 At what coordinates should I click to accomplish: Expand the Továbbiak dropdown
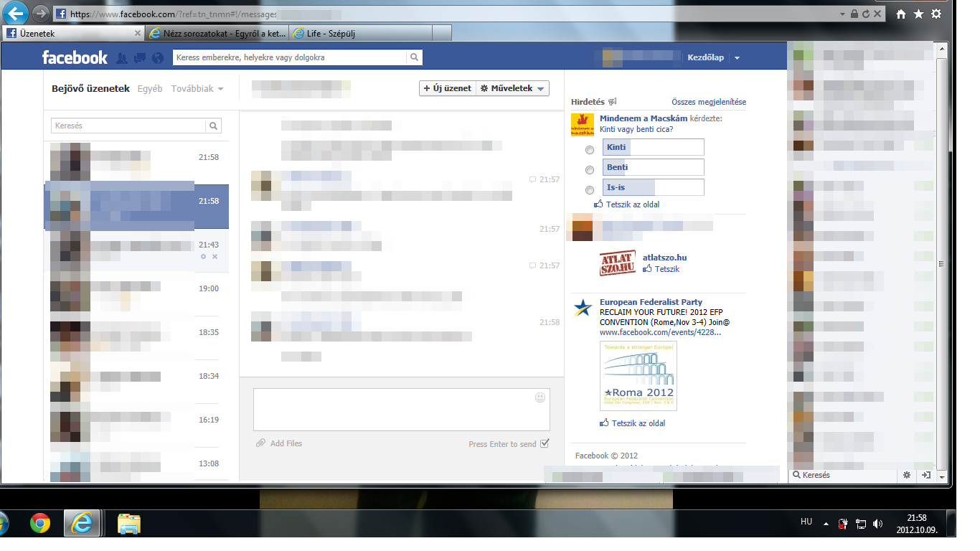[197, 89]
